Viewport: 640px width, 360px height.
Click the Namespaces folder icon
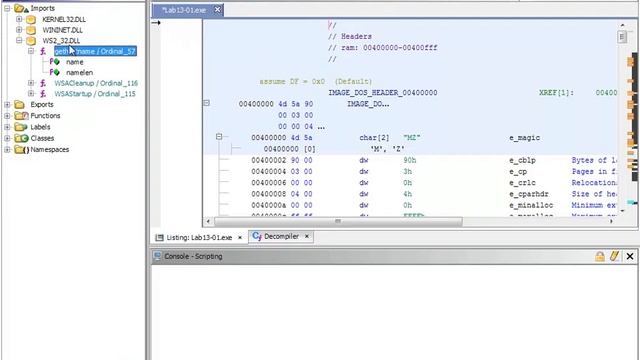click(x=21, y=150)
